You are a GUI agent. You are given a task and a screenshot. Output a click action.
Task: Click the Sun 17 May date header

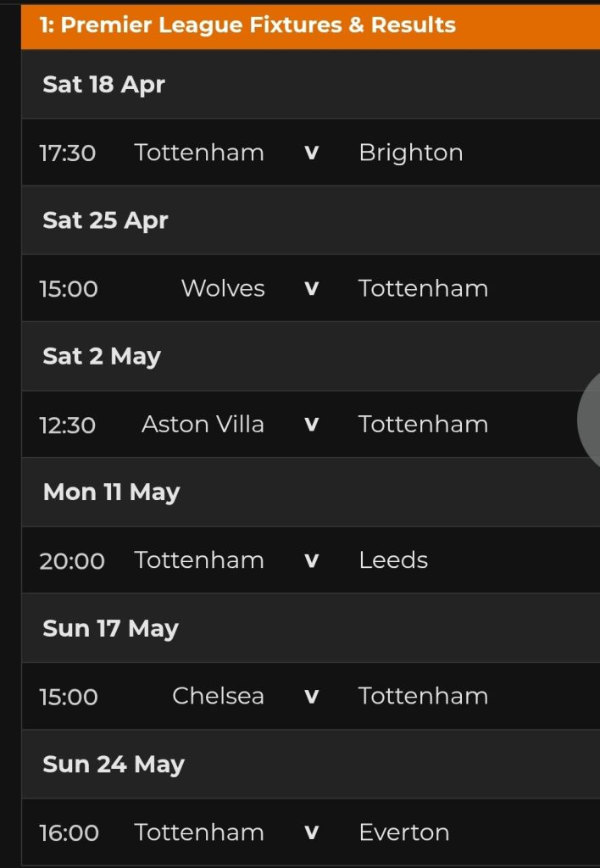(110, 628)
